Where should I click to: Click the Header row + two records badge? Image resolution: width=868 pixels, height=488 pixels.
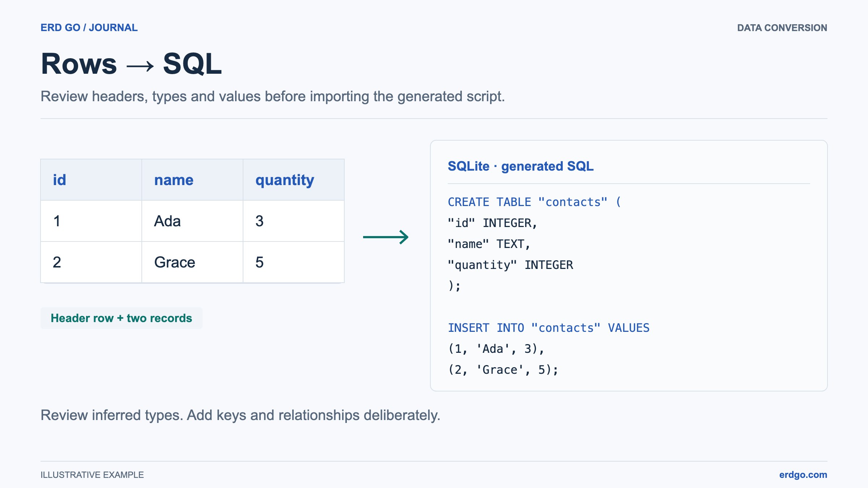121,318
